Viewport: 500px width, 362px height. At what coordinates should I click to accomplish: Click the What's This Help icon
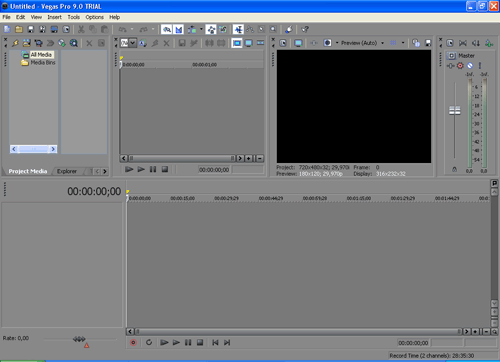pyautogui.click(x=305, y=29)
